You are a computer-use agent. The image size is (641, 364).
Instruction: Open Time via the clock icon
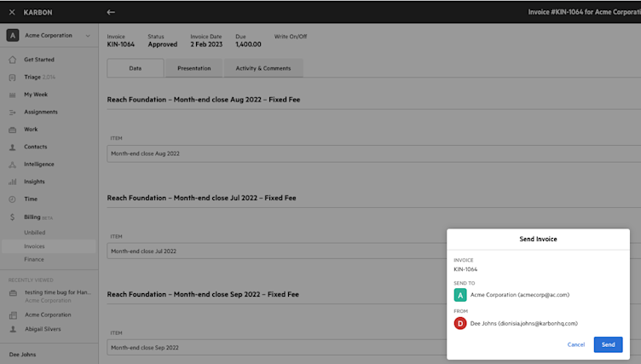(x=12, y=199)
